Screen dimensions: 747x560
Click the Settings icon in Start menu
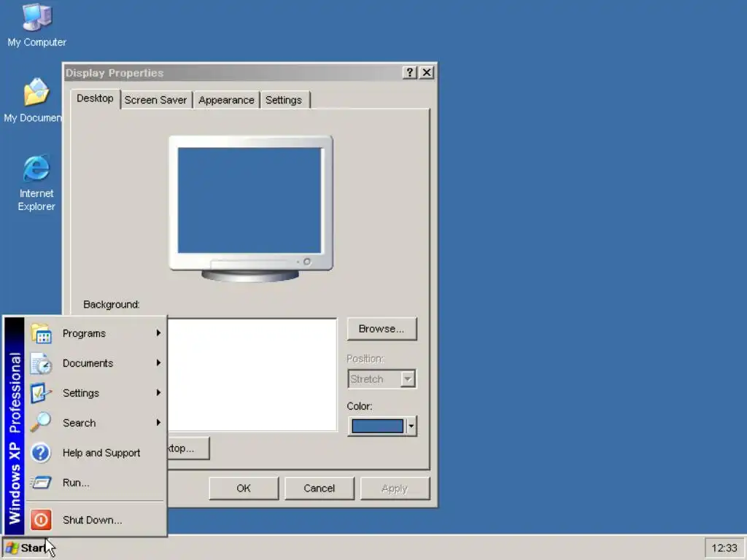(41, 393)
